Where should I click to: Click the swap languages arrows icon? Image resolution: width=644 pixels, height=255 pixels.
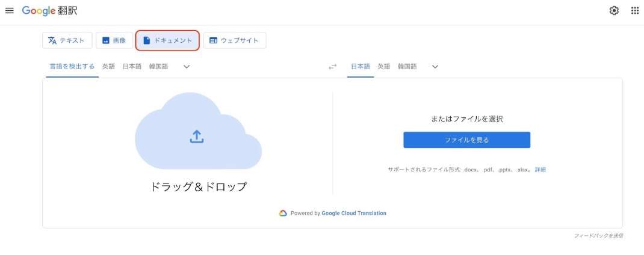[332, 67]
